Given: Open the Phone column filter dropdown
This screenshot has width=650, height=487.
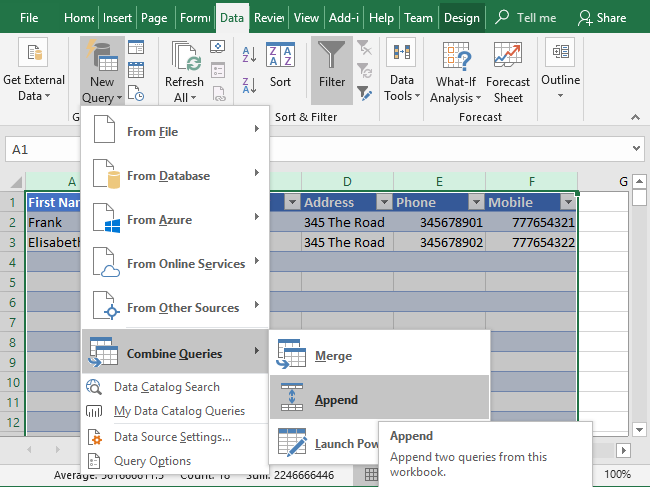Looking at the screenshot, I should [x=476, y=202].
